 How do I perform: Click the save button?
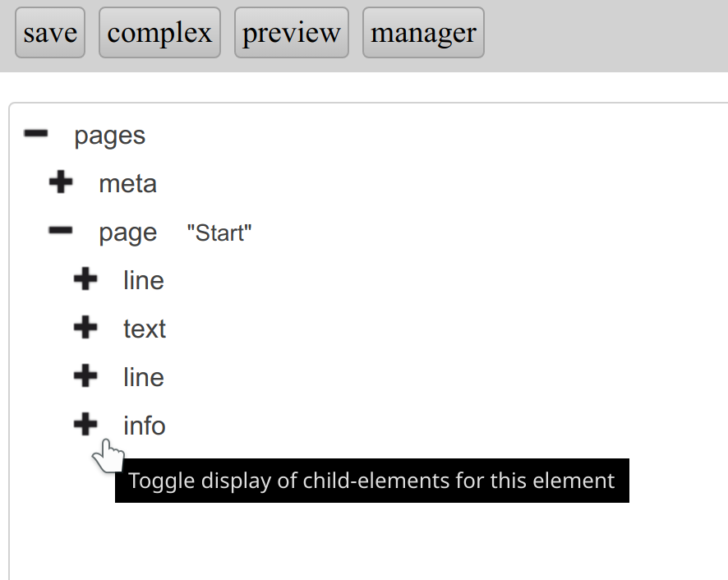pos(50,33)
